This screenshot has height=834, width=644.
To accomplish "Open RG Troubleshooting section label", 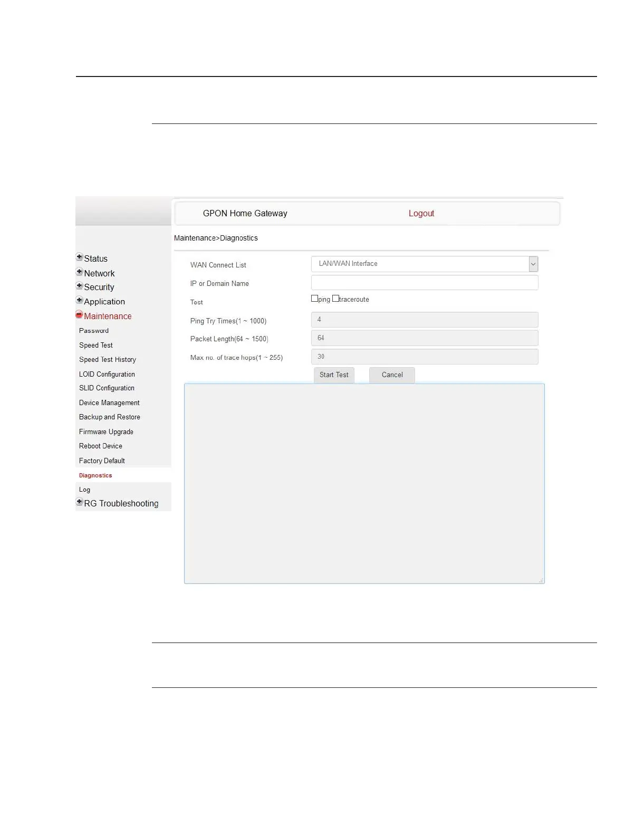I will (x=121, y=504).
